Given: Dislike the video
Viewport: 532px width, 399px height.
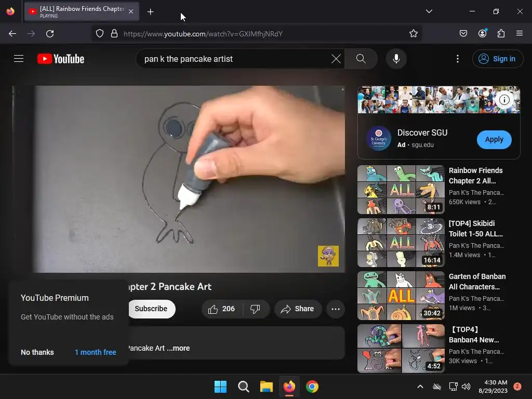Looking at the screenshot, I should (x=256, y=309).
